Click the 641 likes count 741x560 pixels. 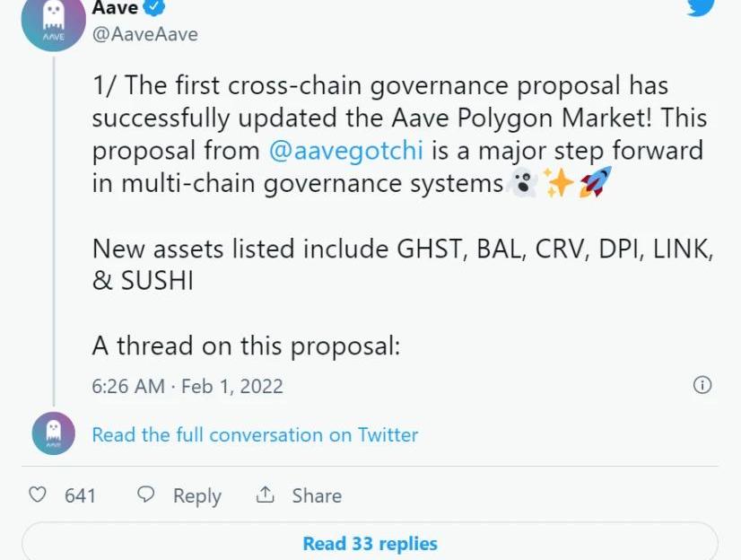(x=80, y=495)
